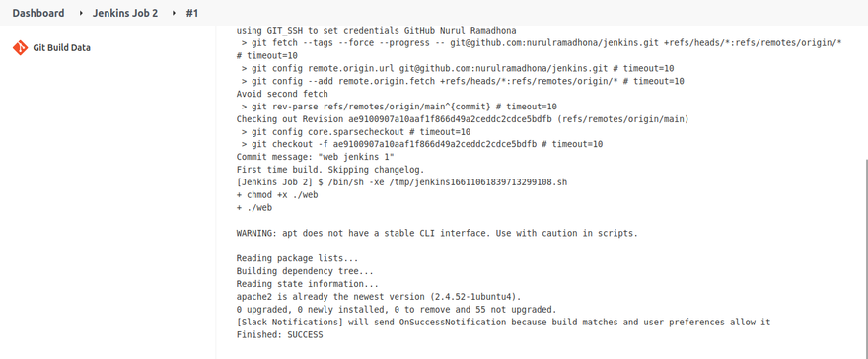Expand the arrow after Jenkins Job 2
868x359 pixels.
(x=174, y=13)
